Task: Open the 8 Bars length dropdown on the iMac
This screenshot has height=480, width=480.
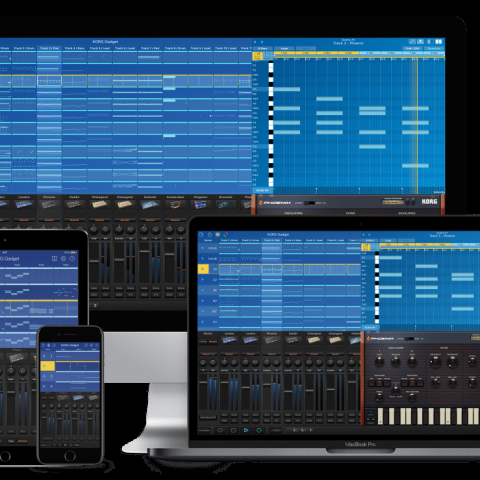Action: click(263, 48)
